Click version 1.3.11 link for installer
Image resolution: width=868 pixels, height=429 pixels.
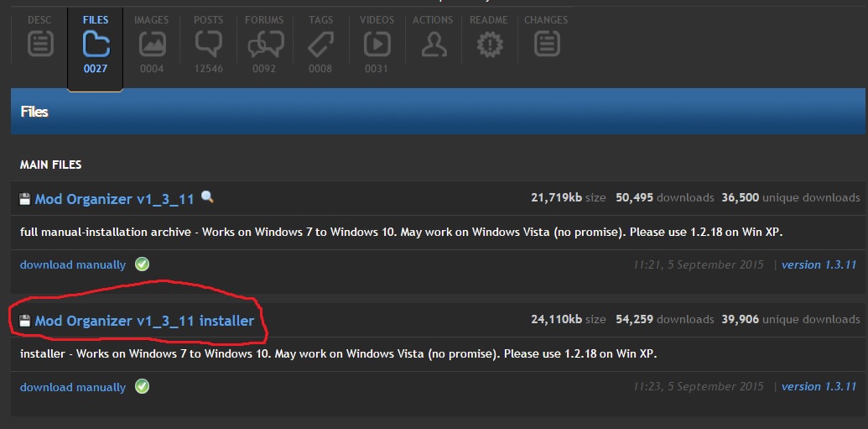819,386
